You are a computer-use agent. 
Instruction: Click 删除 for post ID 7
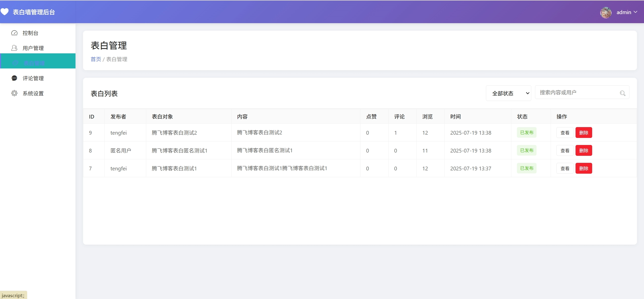584,168
